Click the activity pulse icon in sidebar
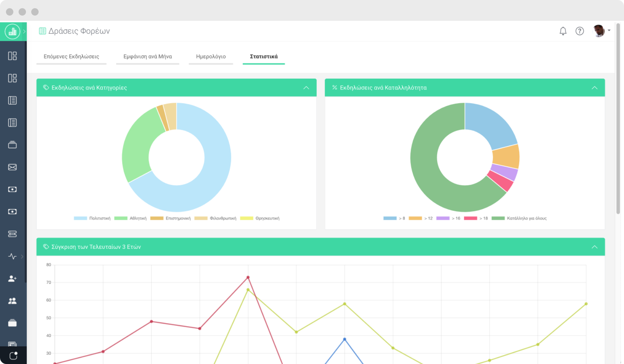 click(12, 256)
